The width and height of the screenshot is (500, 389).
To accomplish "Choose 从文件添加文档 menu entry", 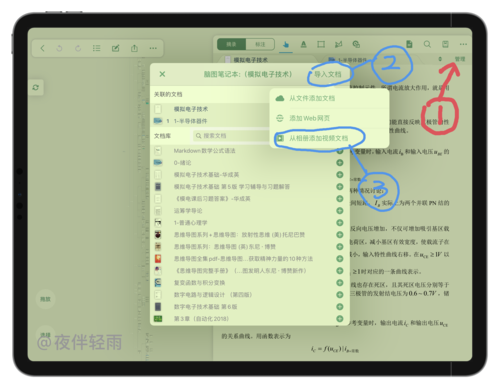I will [329, 98].
